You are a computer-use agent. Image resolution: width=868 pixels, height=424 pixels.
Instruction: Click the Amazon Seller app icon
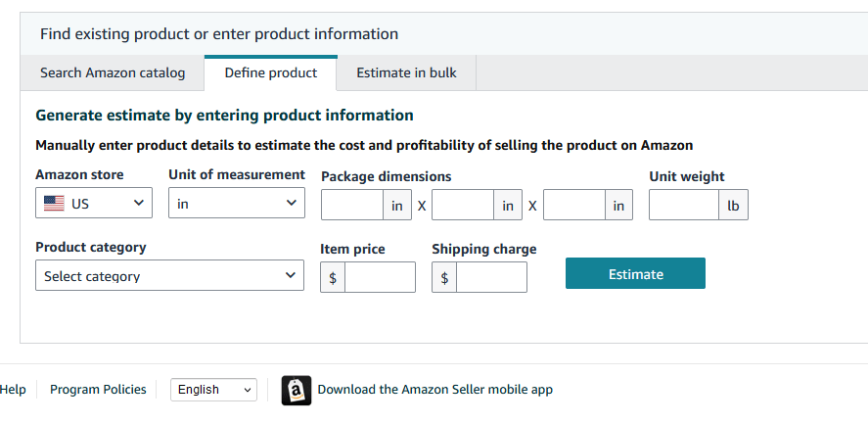297,390
